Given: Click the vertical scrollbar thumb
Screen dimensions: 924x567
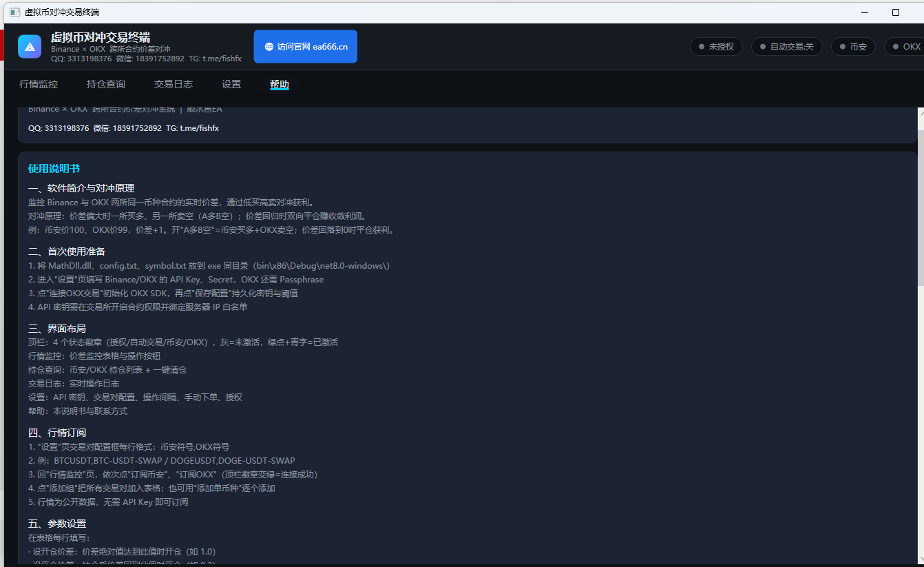Looking at the screenshot, I should click(921, 207).
